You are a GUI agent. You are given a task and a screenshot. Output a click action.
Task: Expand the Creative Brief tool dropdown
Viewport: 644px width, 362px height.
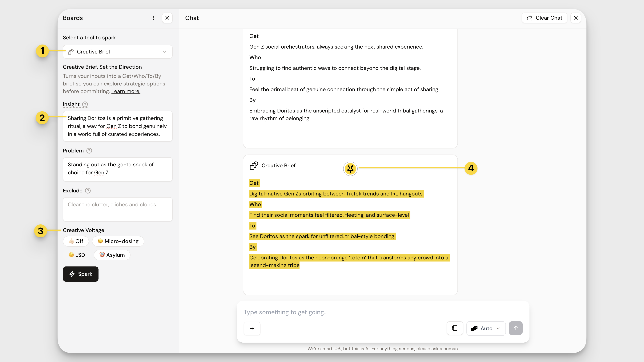point(118,52)
